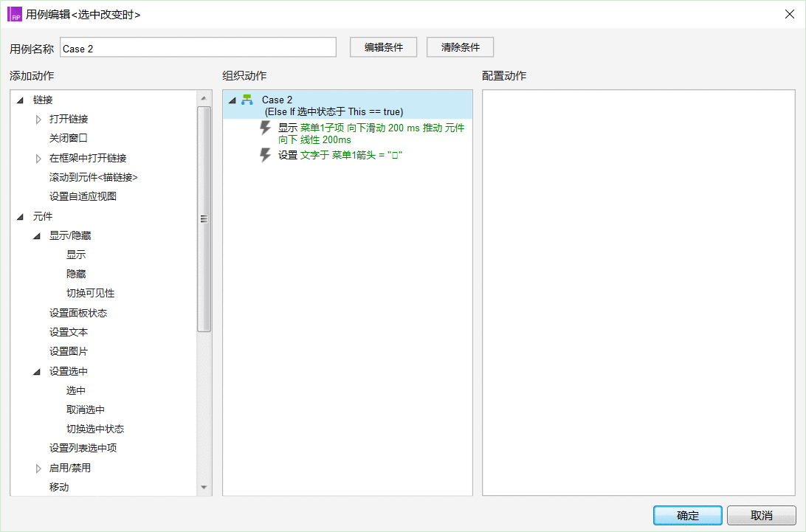Select the 设置文本 action
This screenshot has width=806, height=532.
[69, 333]
